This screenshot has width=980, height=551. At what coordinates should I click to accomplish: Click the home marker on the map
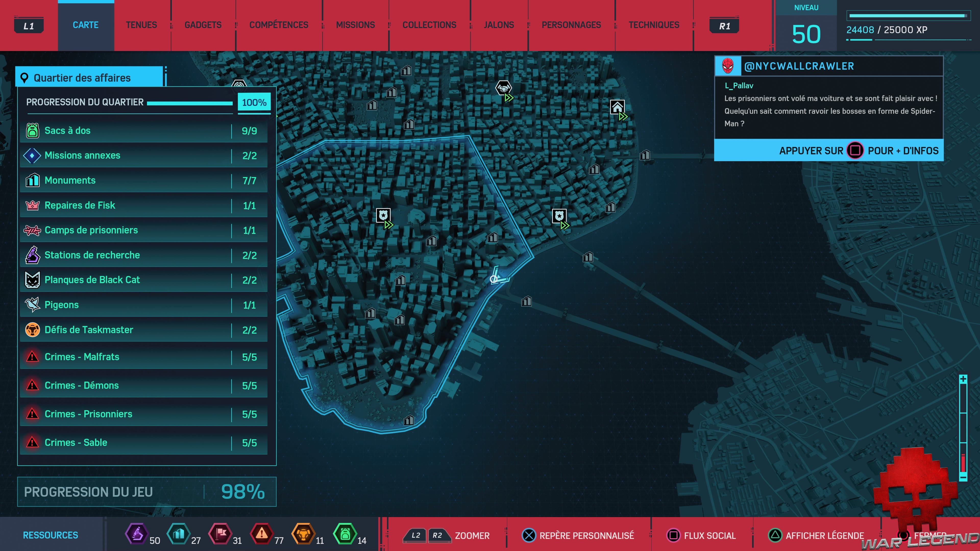[x=617, y=107]
